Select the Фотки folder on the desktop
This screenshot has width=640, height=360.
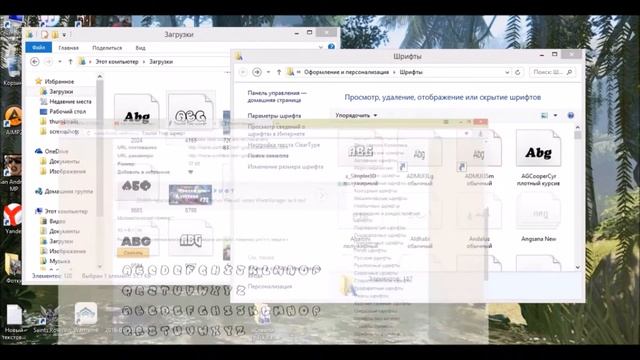point(13,267)
